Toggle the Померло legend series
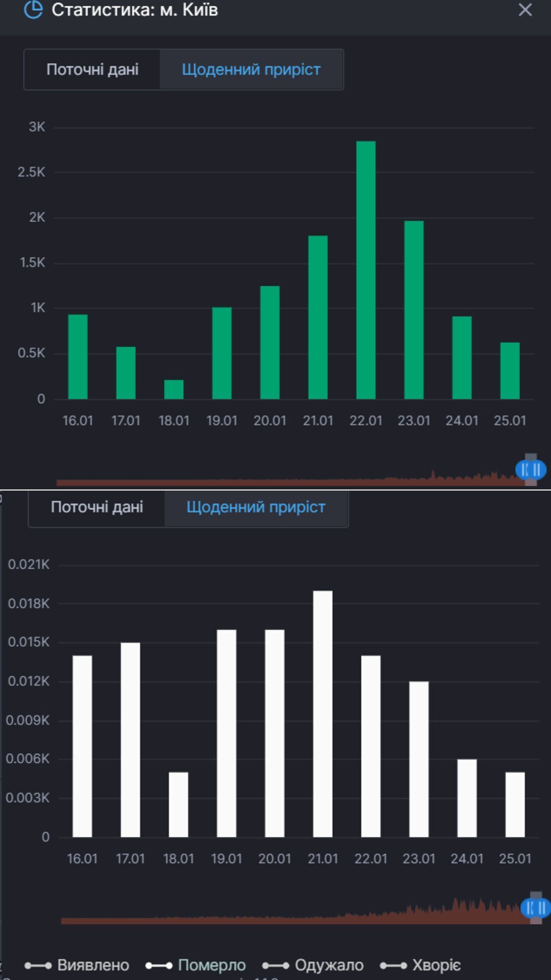The image size is (551, 980). click(x=211, y=965)
